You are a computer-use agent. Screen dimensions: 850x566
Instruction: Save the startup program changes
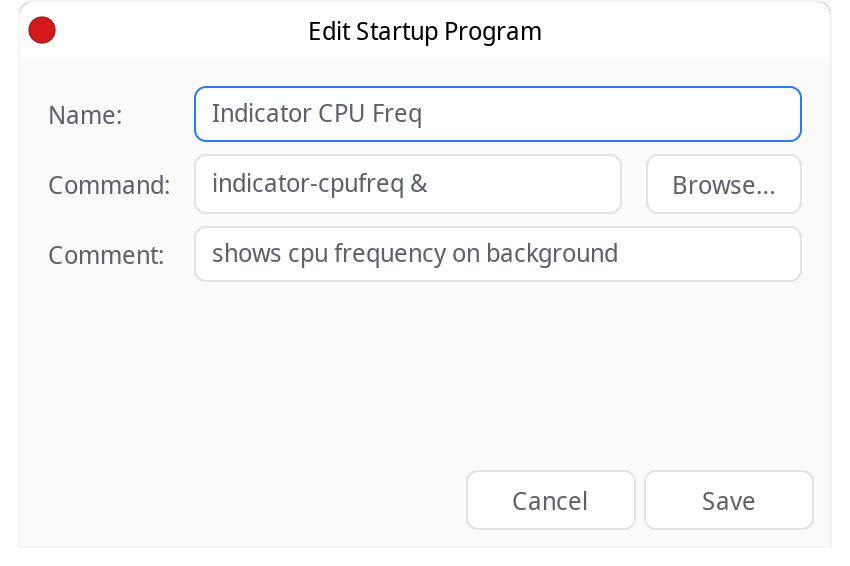tap(729, 500)
